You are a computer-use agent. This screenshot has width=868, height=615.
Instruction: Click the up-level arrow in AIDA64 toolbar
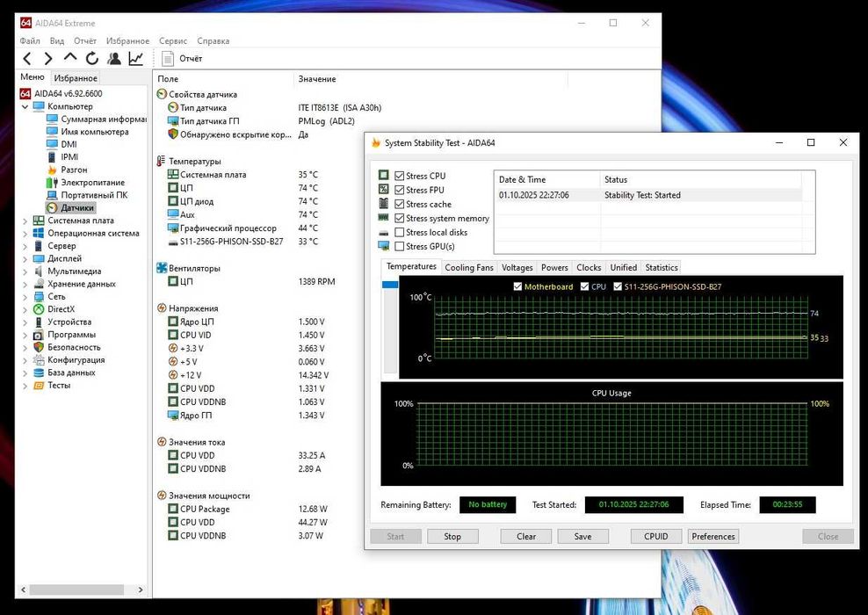pos(70,58)
